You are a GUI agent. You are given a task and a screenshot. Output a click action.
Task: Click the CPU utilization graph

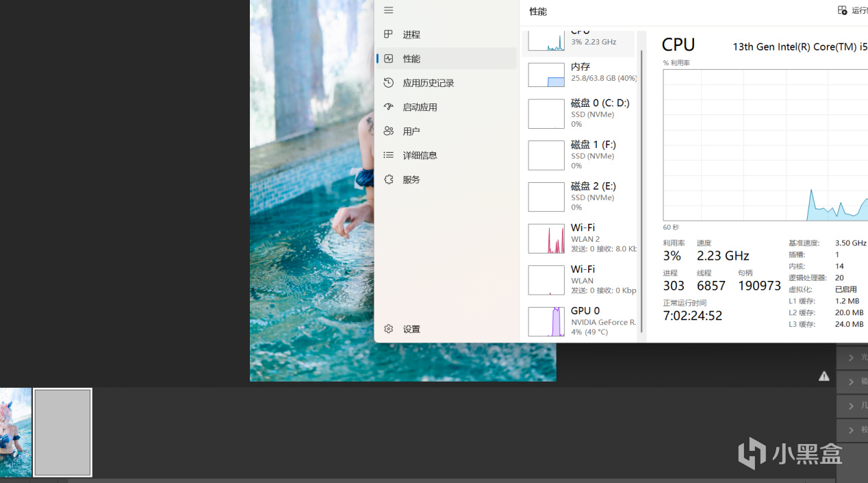coord(765,145)
